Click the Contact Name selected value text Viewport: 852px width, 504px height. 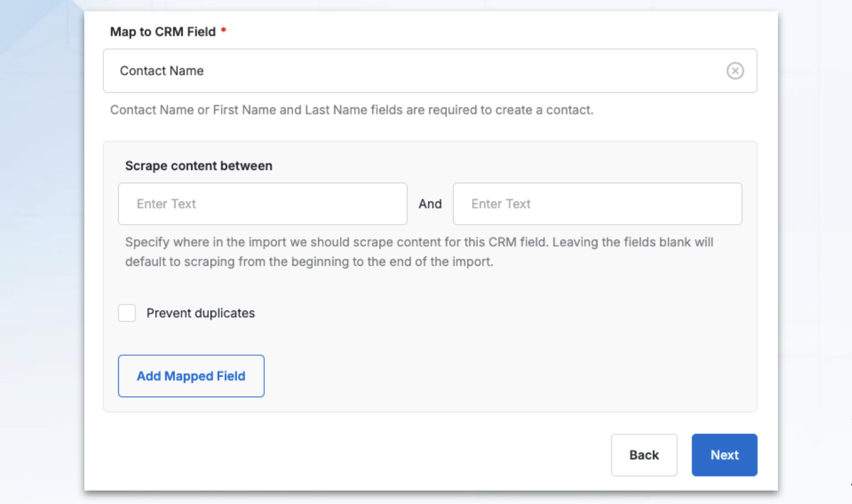click(162, 71)
